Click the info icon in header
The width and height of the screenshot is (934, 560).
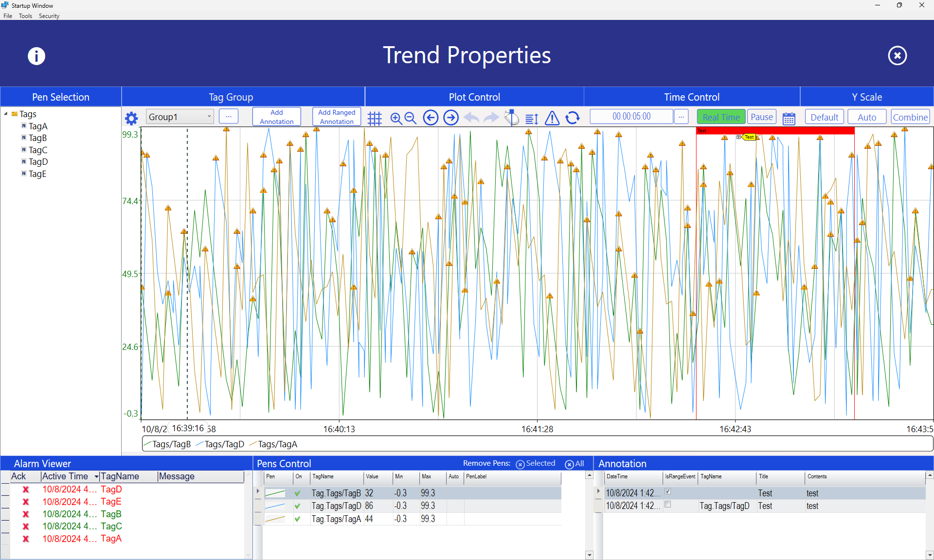[x=36, y=56]
